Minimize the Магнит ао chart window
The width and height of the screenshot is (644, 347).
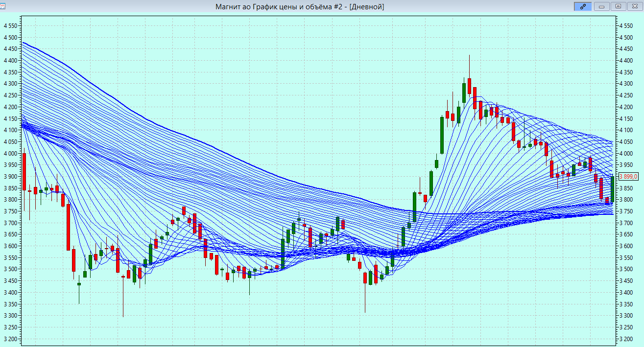click(602, 6)
